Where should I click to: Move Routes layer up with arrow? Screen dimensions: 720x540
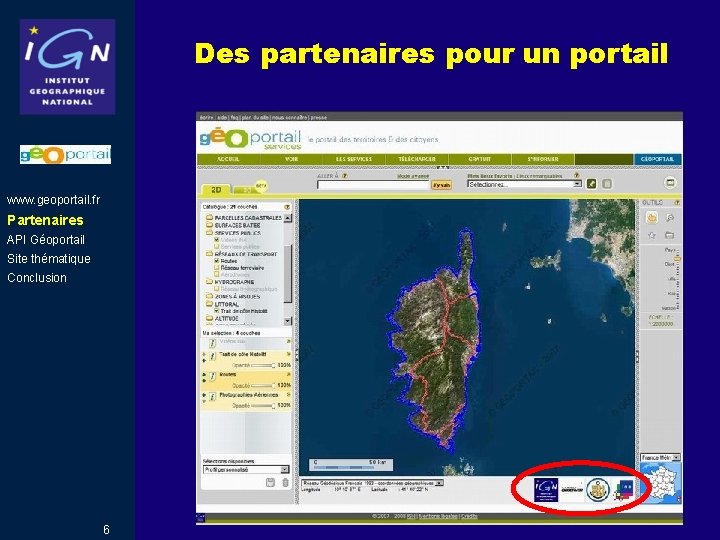204,374
